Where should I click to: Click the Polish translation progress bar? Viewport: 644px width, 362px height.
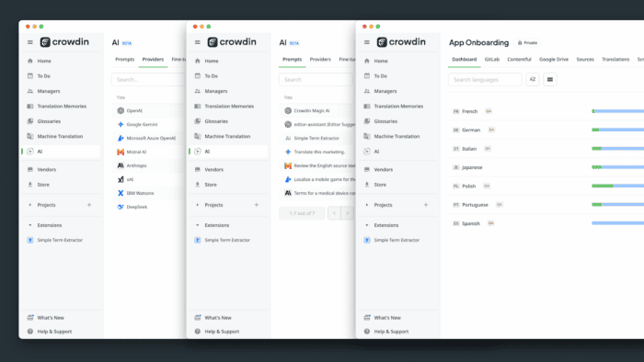(617, 187)
